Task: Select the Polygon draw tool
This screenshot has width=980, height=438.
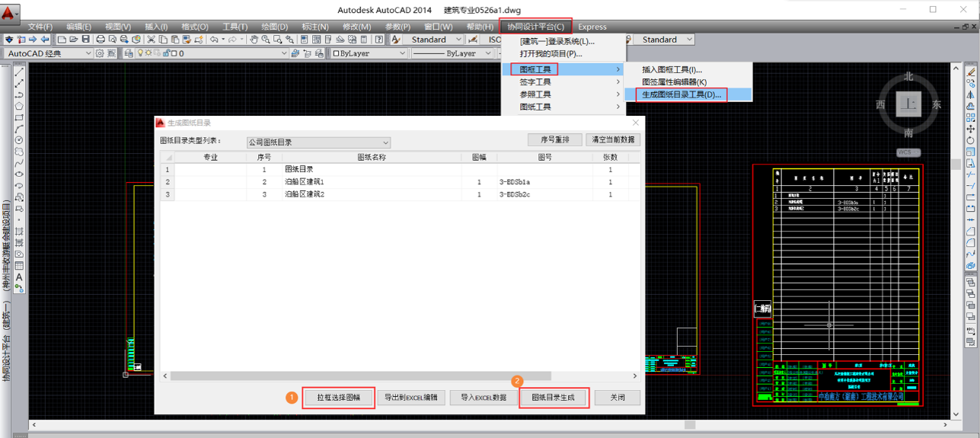Action: (19, 107)
